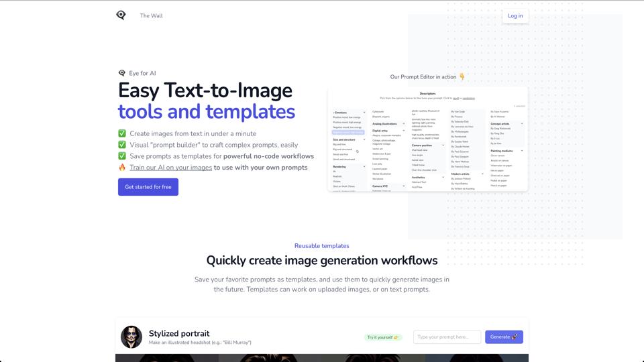Collapse the 'Painting mediums' group

click(x=522, y=151)
